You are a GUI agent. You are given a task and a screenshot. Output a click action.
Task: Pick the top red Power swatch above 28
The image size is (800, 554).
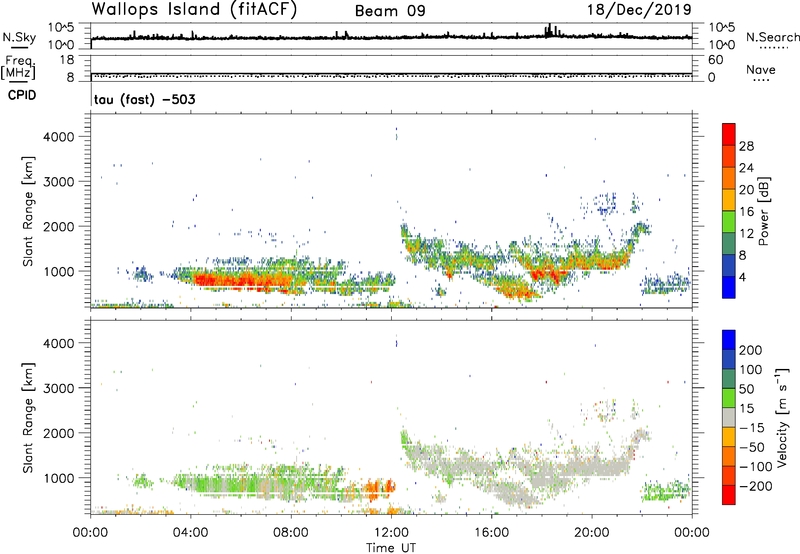(729, 134)
